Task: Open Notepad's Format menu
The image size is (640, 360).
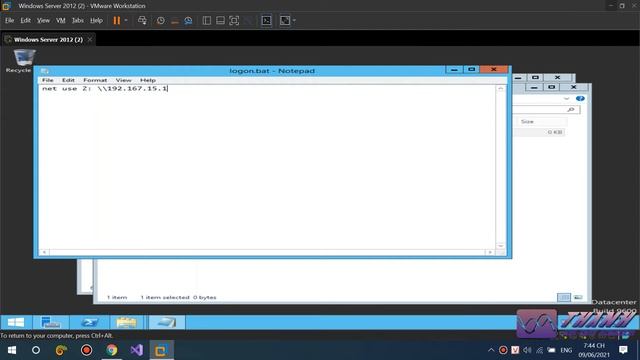Action: (95, 80)
